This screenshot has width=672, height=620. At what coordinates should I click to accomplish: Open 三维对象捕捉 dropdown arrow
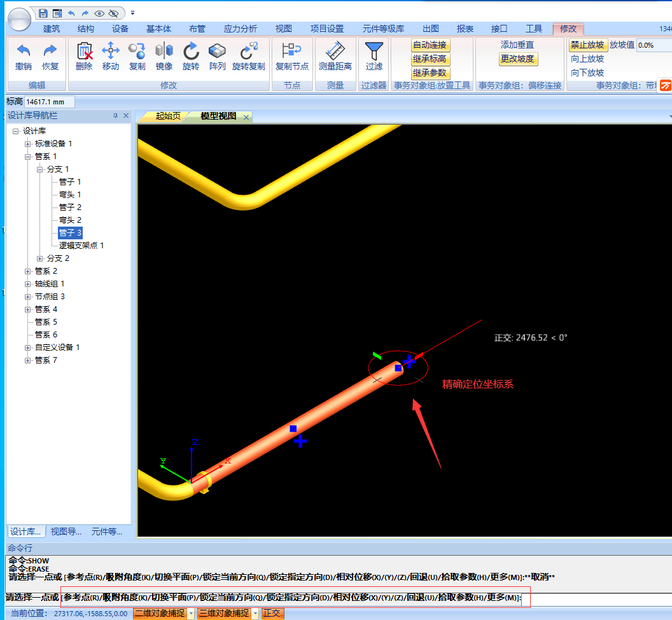click(x=255, y=614)
